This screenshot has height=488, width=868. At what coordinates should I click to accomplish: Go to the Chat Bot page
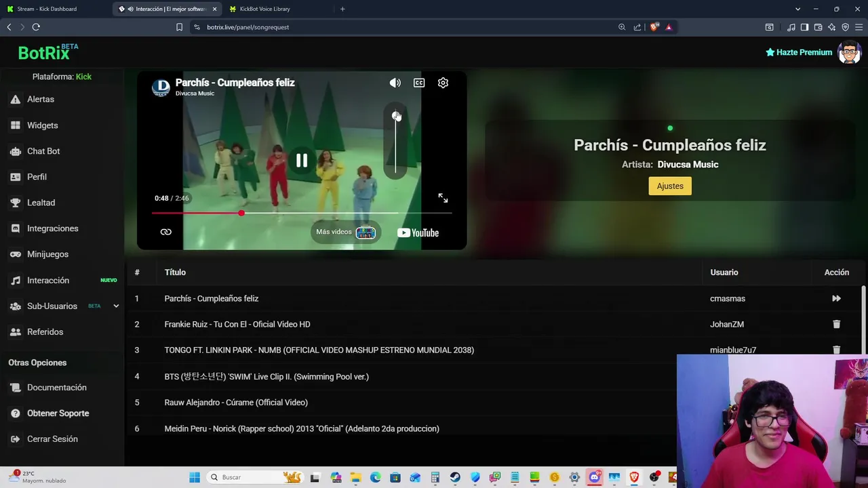pos(43,151)
